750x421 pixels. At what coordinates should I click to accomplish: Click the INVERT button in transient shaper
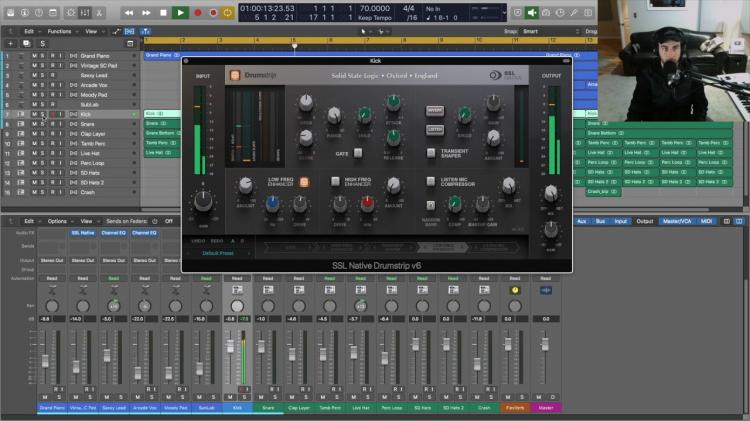pos(434,111)
